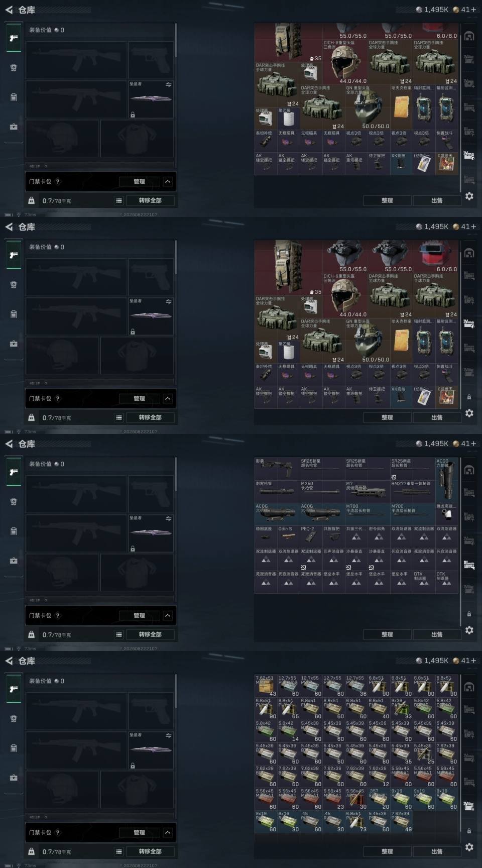482x868 pixels.
Task: Select .357 ammo stack of 20
Action: click(379, 799)
